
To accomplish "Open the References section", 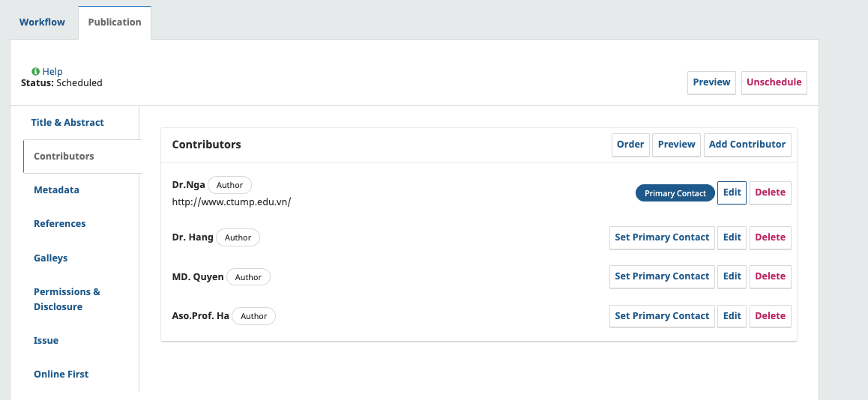I will pos(60,224).
